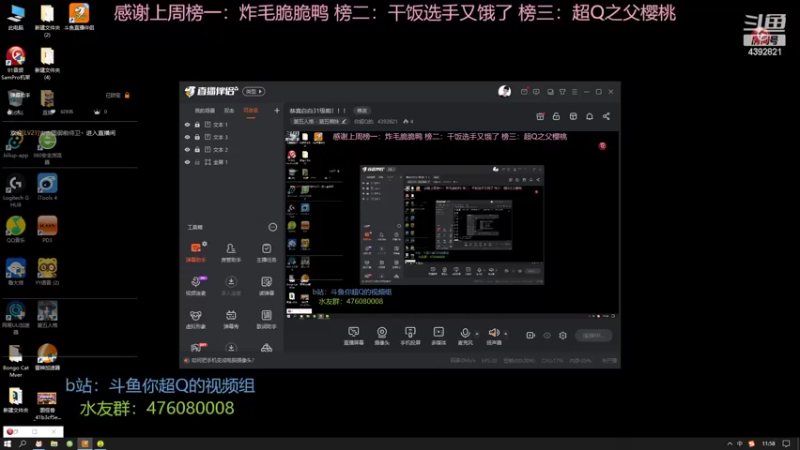The width and height of the screenshot is (800, 450).
Task: Select the 文本 1 layer row
Action: point(232,124)
